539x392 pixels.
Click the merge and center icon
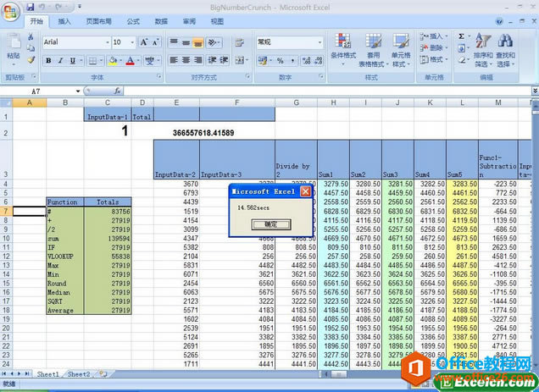239,60
